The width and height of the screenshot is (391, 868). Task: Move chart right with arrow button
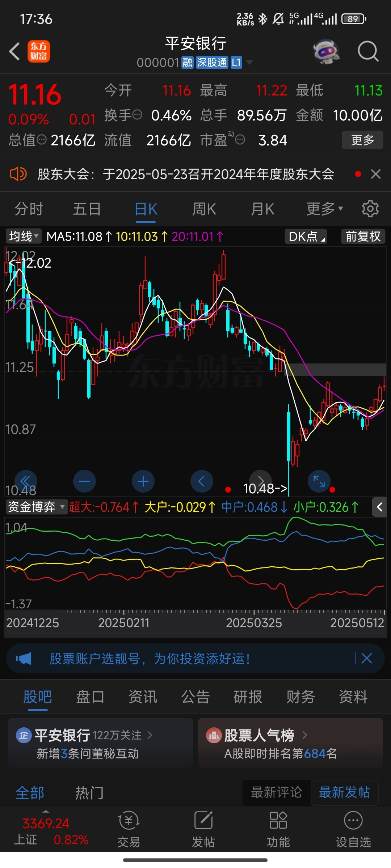(x=260, y=481)
